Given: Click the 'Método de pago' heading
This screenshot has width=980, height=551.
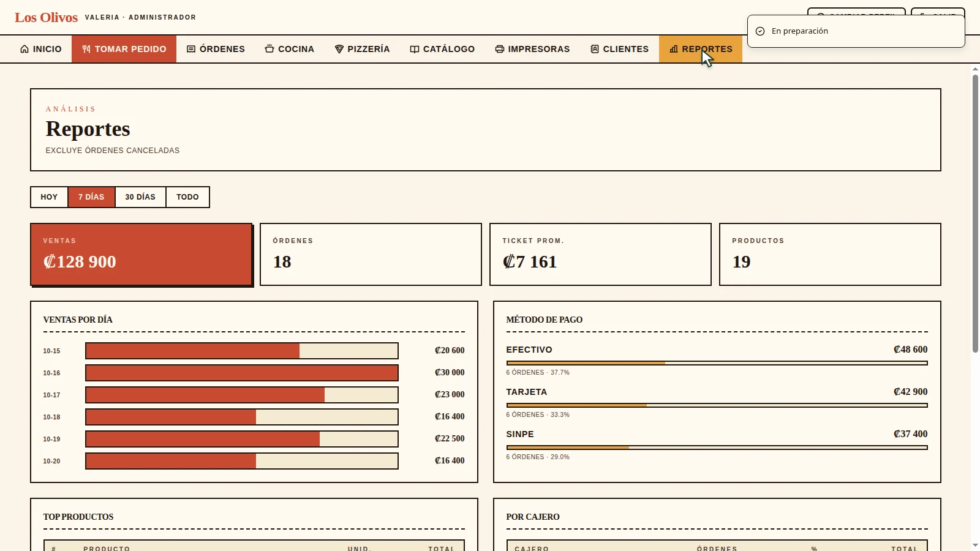Looking at the screenshot, I should 545,320.
